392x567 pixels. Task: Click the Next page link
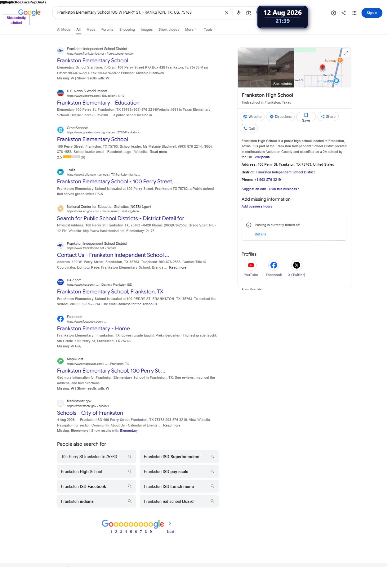(171, 532)
